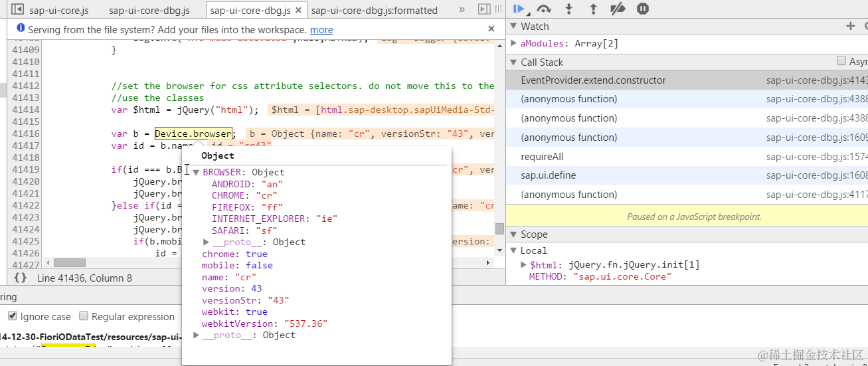Deactivate breakpoints with the crossed-arrow icon

[x=618, y=9]
